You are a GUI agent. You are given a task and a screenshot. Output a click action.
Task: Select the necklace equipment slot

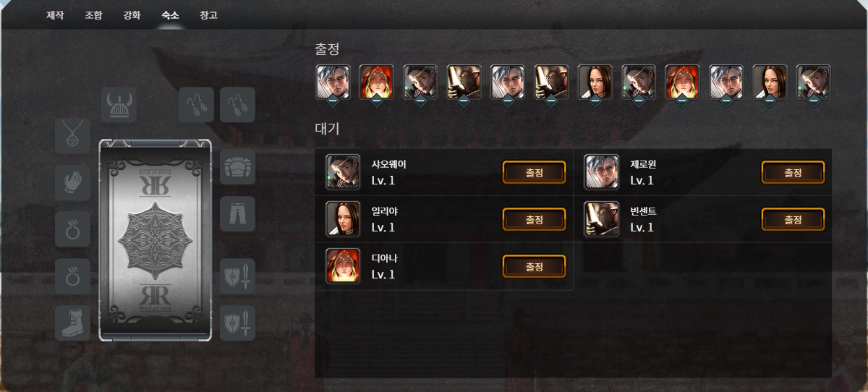tap(73, 135)
